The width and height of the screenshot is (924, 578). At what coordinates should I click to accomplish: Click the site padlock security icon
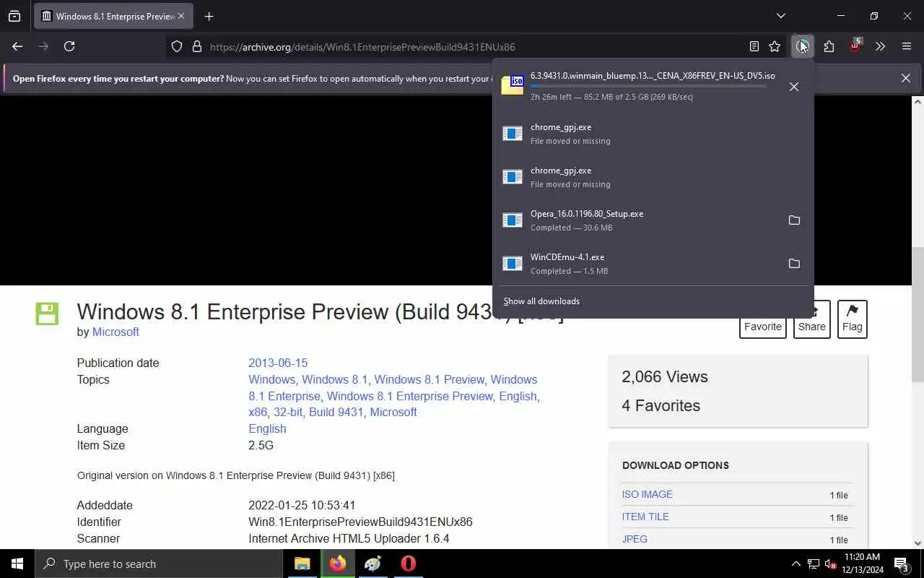point(196,46)
